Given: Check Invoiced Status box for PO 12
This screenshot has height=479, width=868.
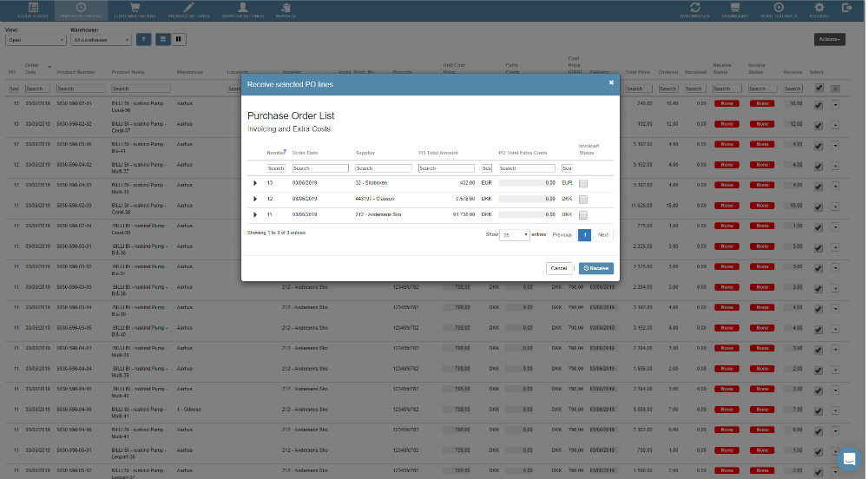Looking at the screenshot, I should (x=583, y=199).
